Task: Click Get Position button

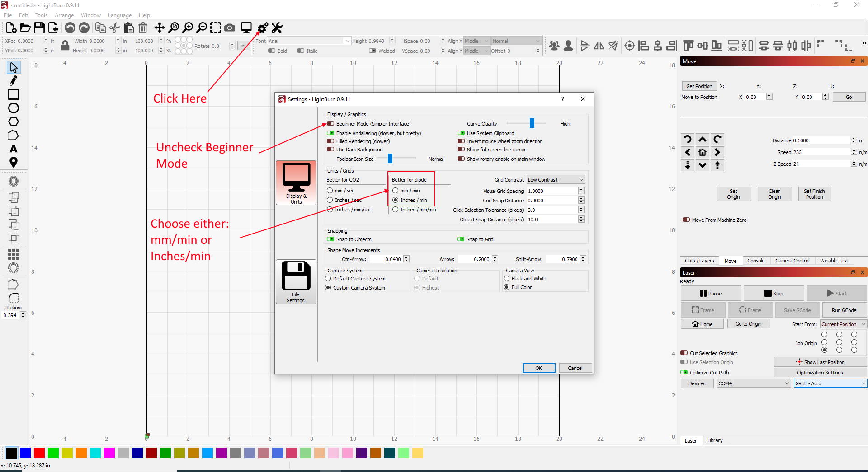Action: (x=699, y=86)
